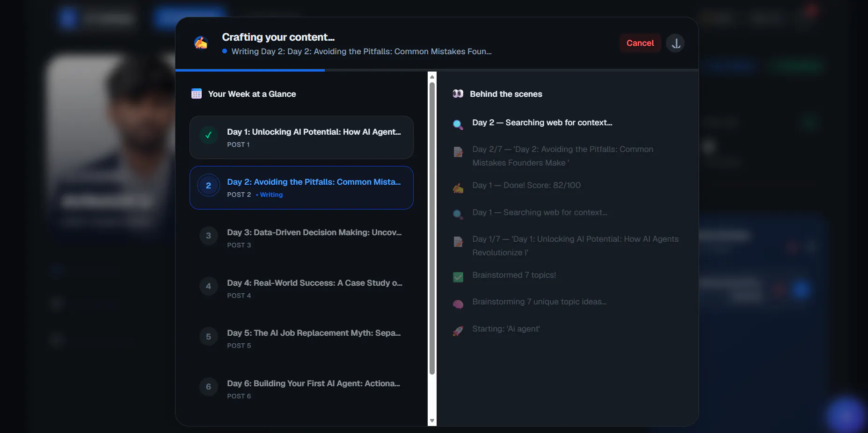Click the calendar icon beside Your Week at a Glance
The width and height of the screenshot is (868, 433).
pos(197,94)
